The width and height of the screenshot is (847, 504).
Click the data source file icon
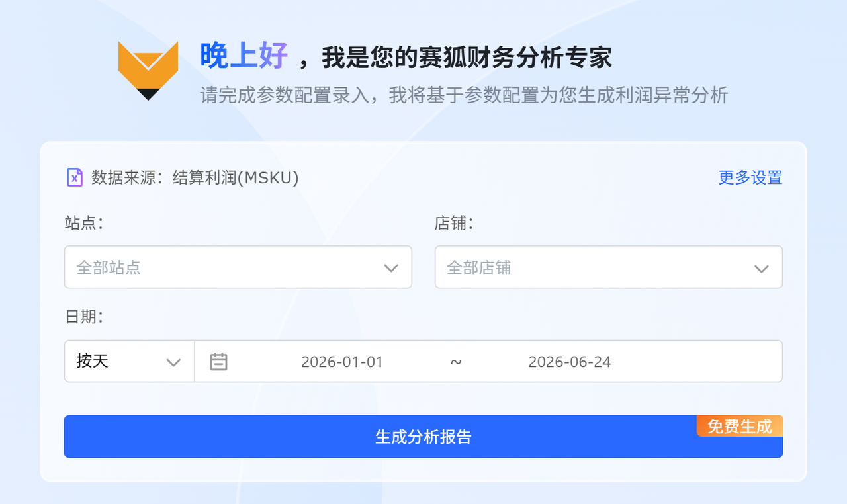(x=75, y=177)
